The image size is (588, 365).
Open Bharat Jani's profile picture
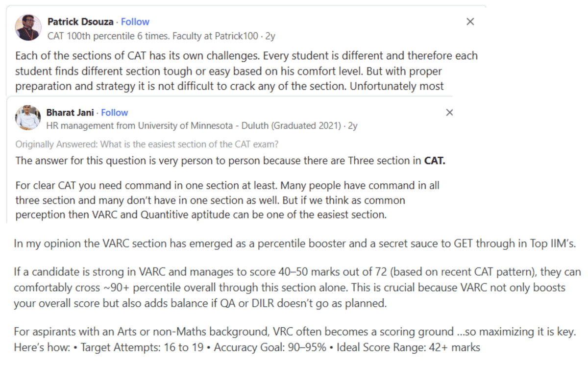27,118
